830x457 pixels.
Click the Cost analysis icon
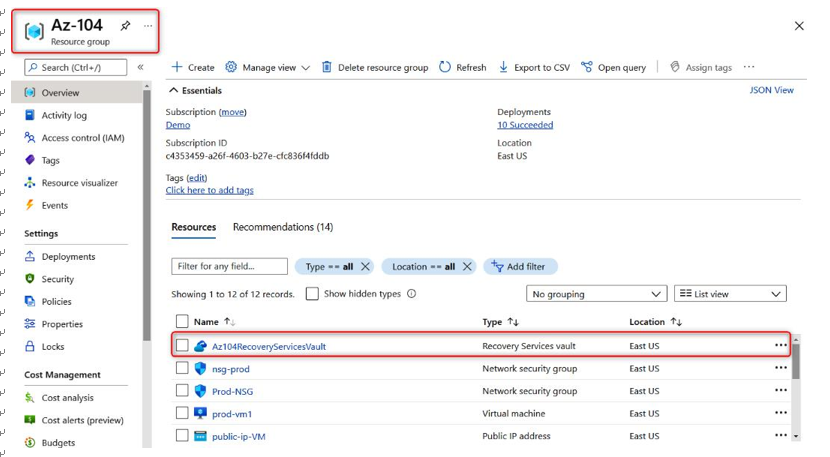coord(30,398)
